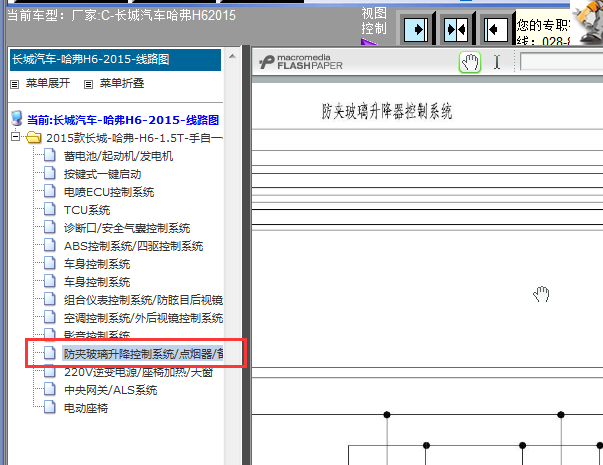The width and height of the screenshot is (603, 465).
Task: Select the FlashPaper hand pan tool
Action: click(470, 62)
